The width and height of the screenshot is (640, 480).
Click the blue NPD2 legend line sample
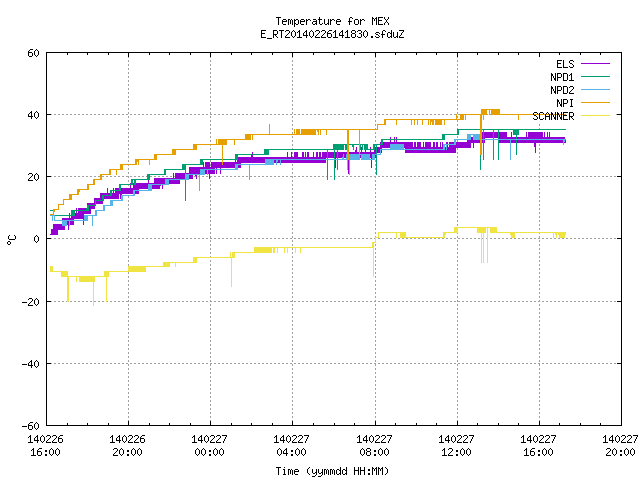pos(595,89)
